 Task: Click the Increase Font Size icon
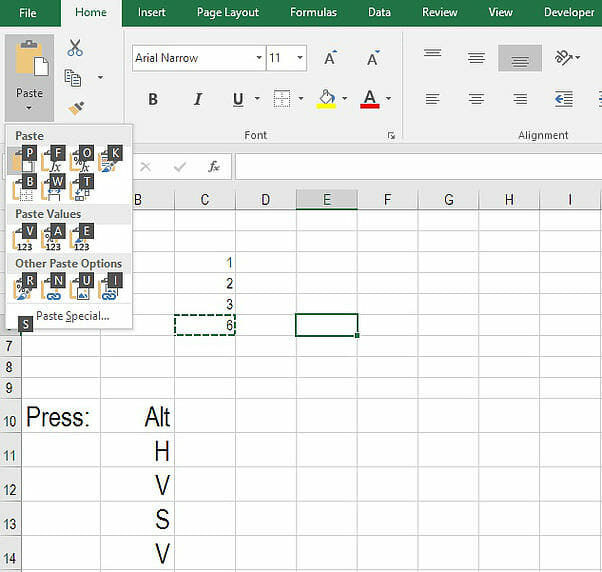click(x=330, y=58)
